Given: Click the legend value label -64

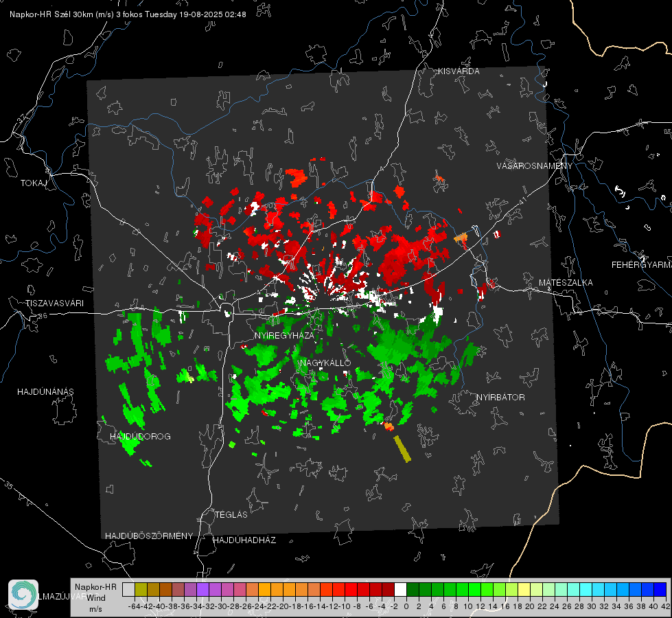Looking at the screenshot, I should [134, 606].
